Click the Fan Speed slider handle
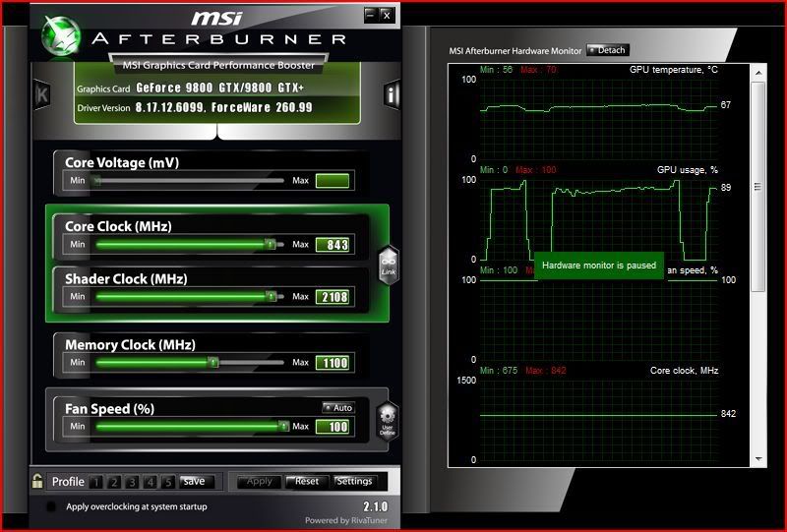 284,426
